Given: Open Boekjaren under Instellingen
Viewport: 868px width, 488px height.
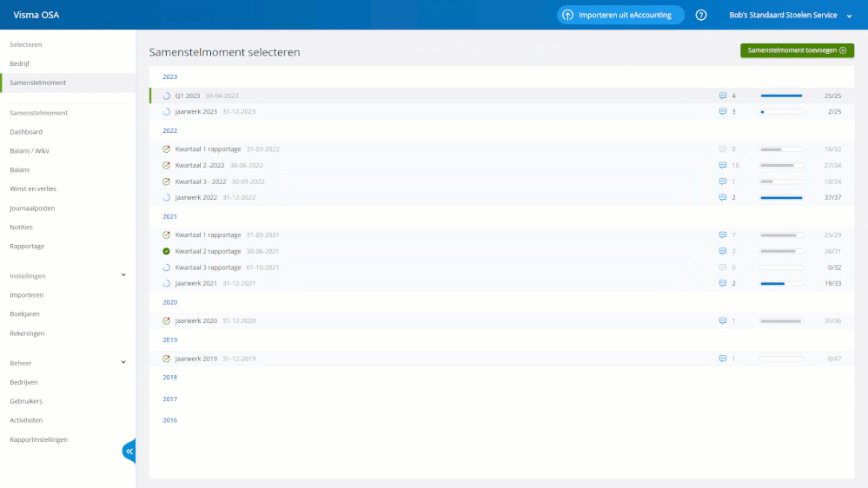Looking at the screenshot, I should (24, 313).
